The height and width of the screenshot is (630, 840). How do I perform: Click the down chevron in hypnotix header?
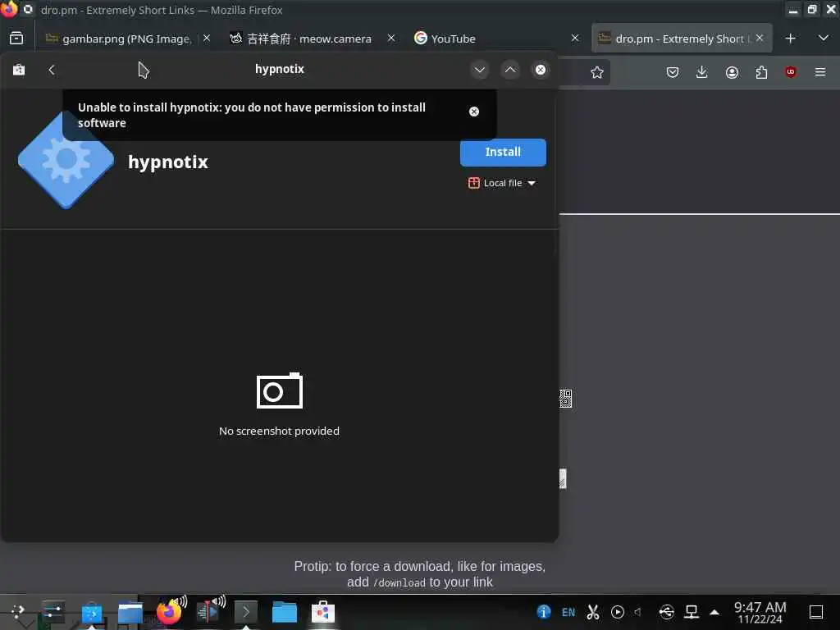pos(479,70)
